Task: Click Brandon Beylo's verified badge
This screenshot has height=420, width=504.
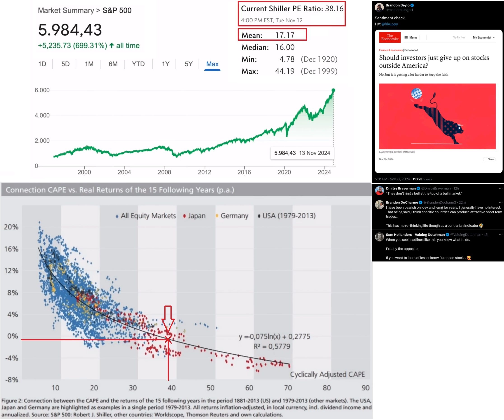Action: click(412, 5)
